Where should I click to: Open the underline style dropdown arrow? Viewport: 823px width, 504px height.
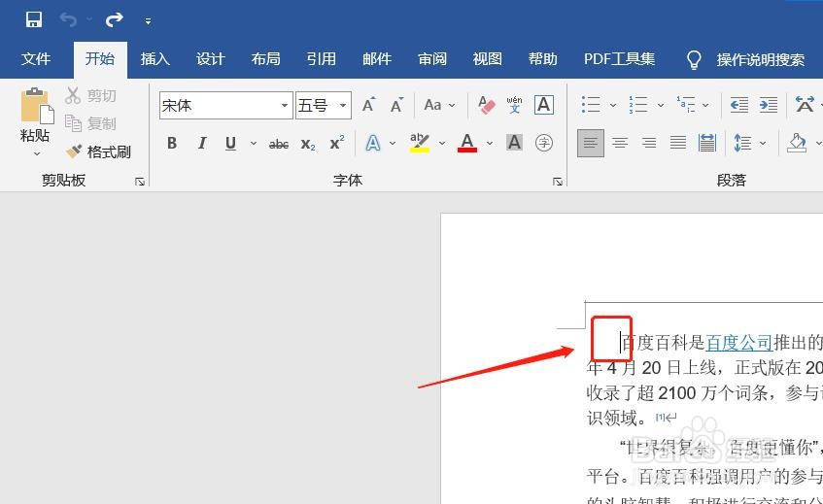[x=253, y=143]
